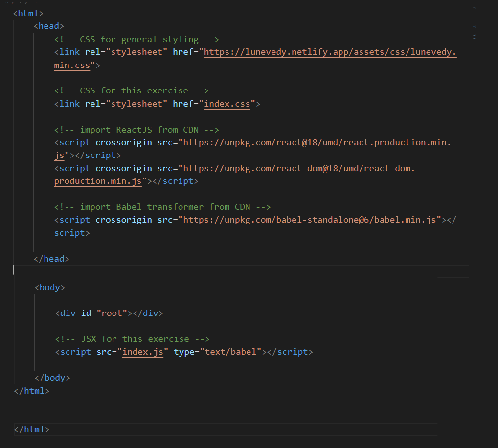This screenshot has height=448, width=498.
Task: Click the "CSS for general styling" comment
Action: pos(136,40)
